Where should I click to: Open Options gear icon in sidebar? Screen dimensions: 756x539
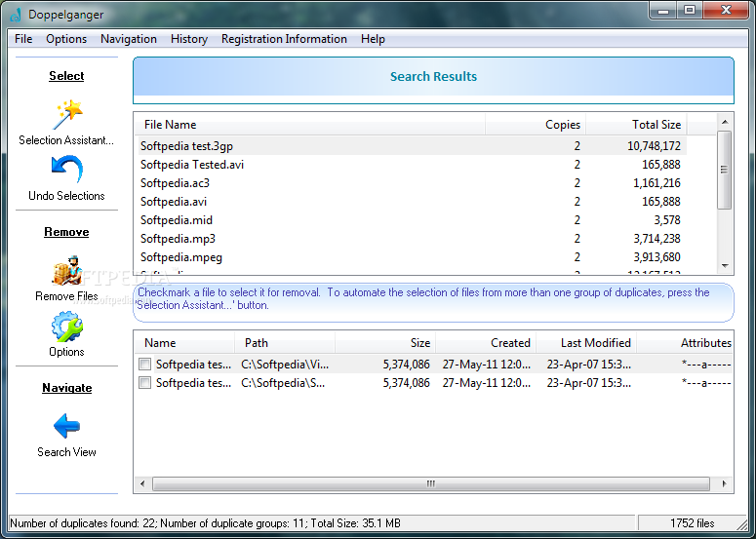click(x=67, y=327)
